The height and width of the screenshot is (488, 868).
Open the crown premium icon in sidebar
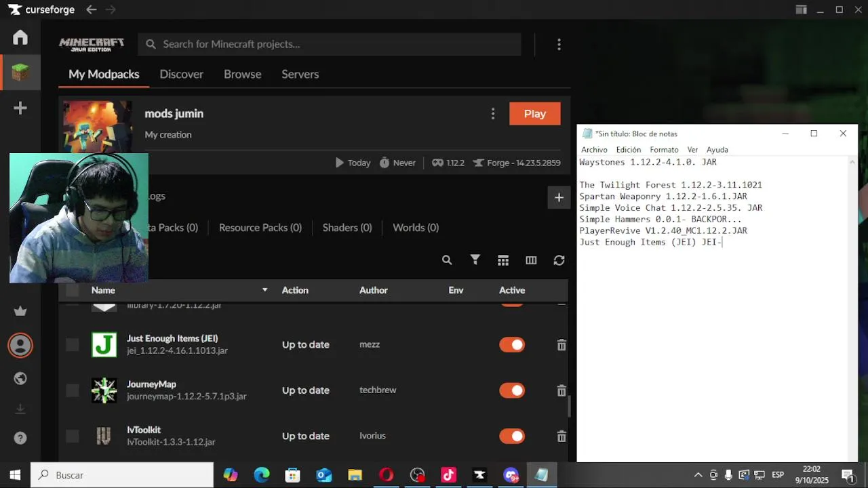[20, 311]
